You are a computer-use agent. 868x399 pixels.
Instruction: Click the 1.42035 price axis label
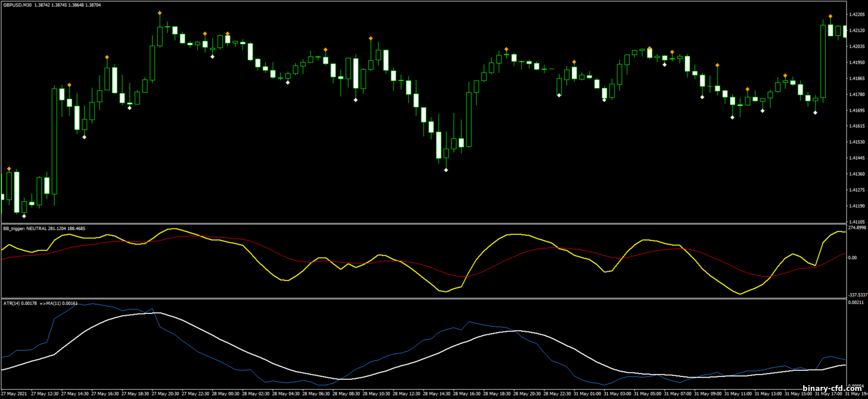[858, 46]
